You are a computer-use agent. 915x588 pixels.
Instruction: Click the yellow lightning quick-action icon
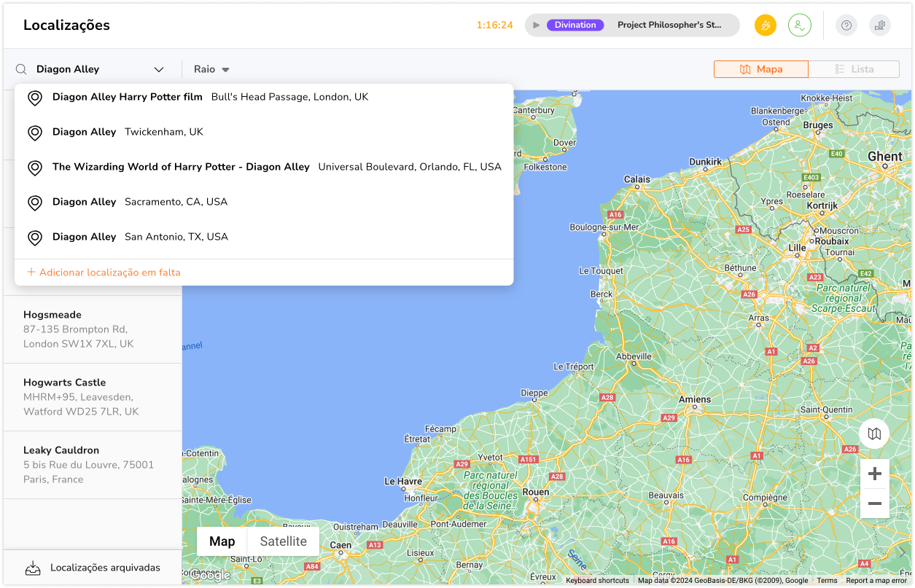766,26
